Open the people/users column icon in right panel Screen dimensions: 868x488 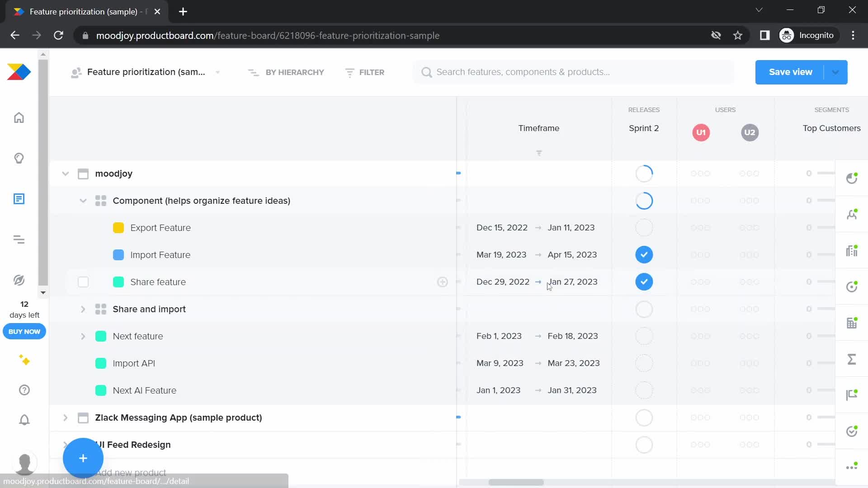852,214
